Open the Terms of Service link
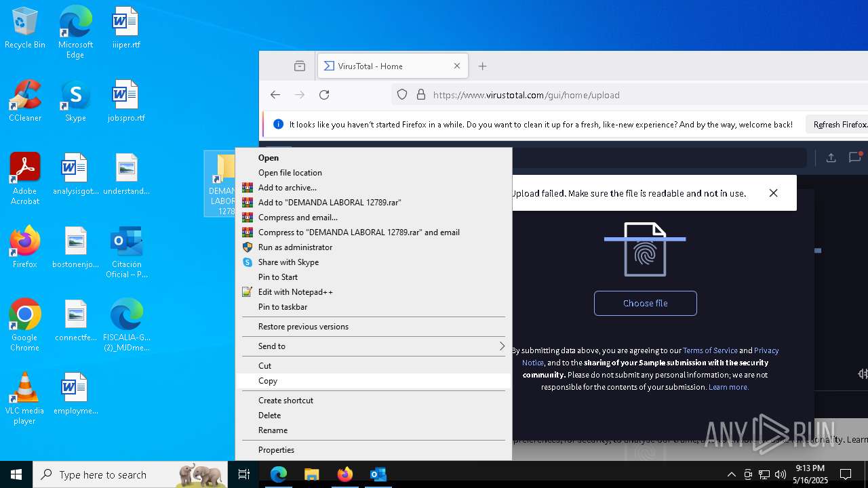Image resolution: width=868 pixels, height=488 pixels. 710,350
